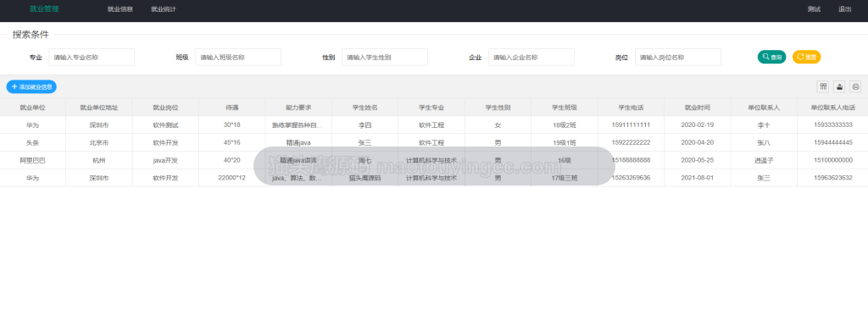868x332 pixels.
Task: Click the 添加就业信息 add button
Action: pos(31,87)
